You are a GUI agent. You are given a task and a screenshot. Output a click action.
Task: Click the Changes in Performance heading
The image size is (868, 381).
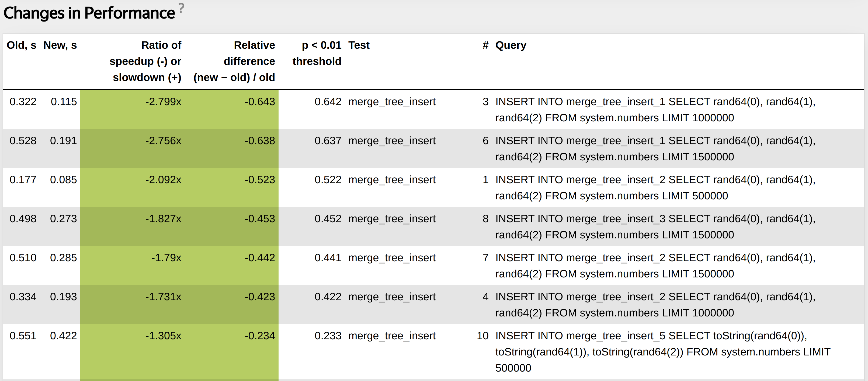click(x=89, y=13)
